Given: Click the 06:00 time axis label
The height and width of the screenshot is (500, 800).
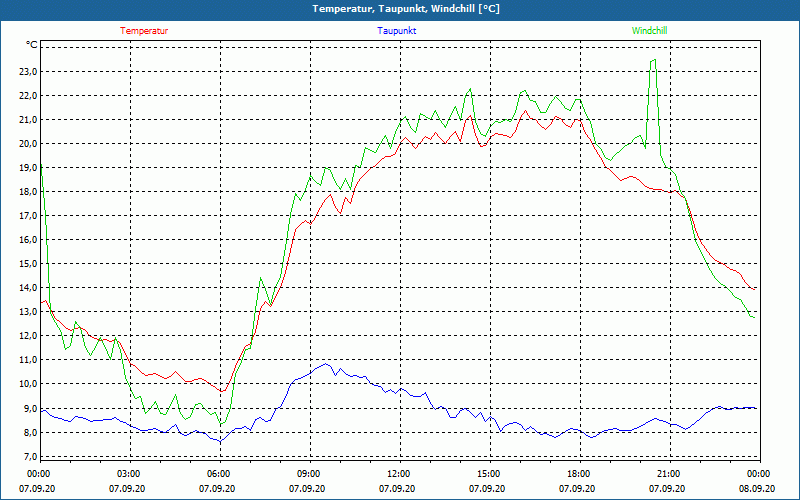Looking at the screenshot, I should point(220,474).
